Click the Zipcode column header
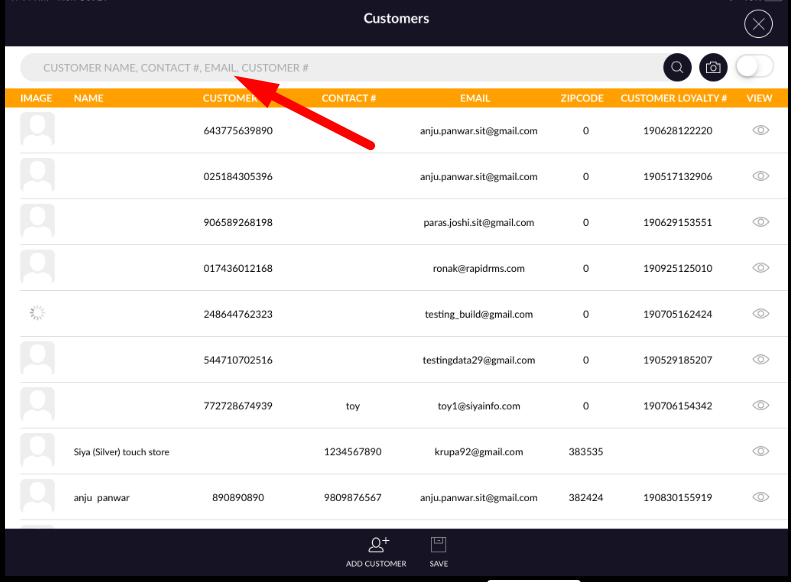 (583, 98)
